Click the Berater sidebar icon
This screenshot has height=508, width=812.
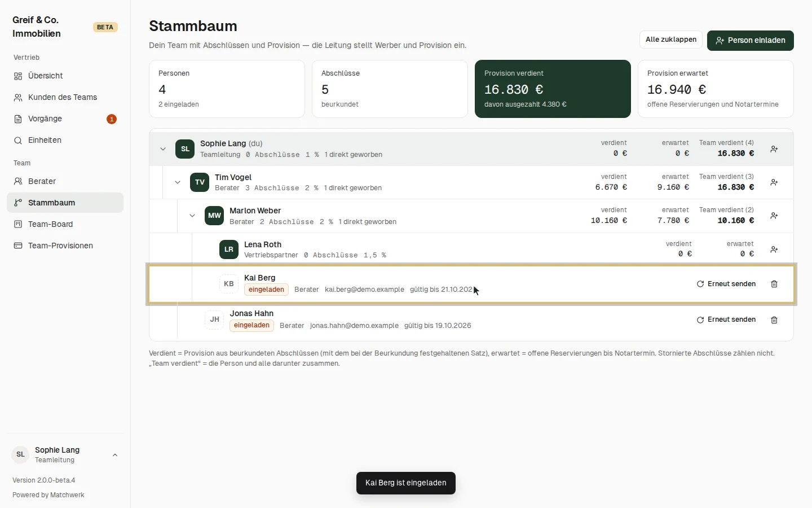point(18,181)
